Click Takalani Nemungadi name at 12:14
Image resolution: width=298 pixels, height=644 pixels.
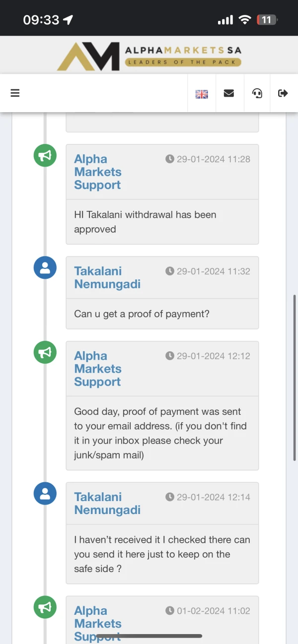pyautogui.click(x=107, y=503)
